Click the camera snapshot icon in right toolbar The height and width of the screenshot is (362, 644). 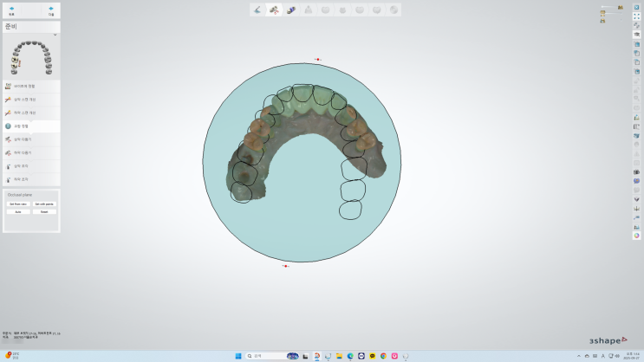(x=636, y=172)
